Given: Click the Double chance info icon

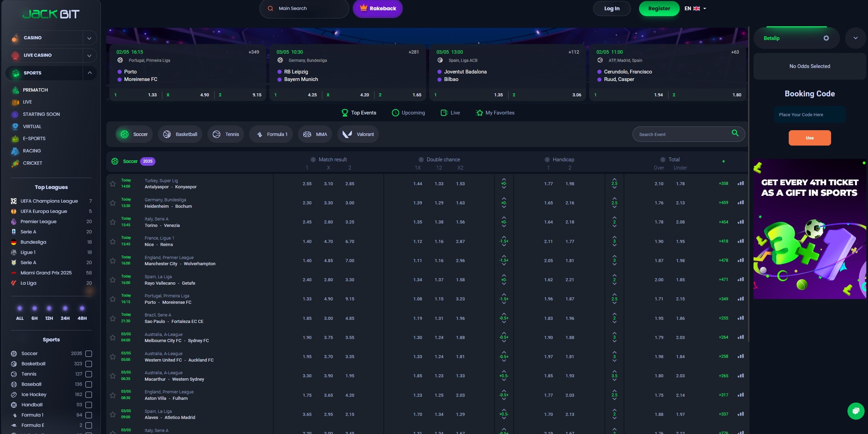Looking at the screenshot, I should pyautogui.click(x=421, y=160).
